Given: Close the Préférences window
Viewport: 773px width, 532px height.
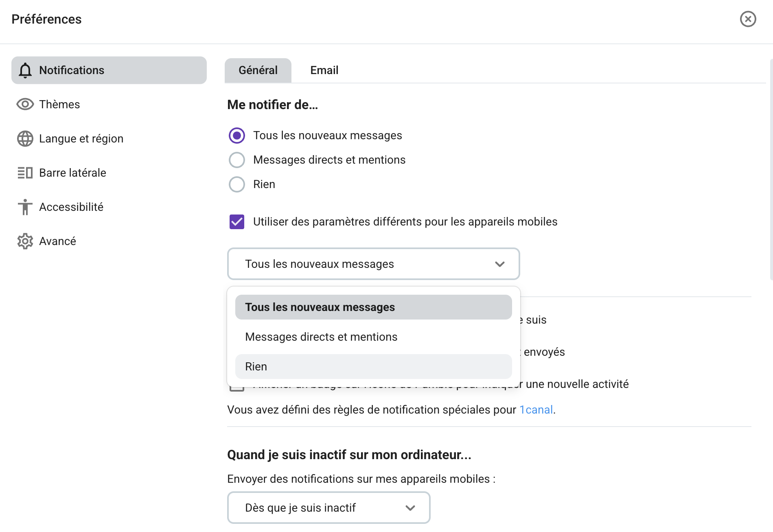Looking at the screenshot, I should (748, 19).
